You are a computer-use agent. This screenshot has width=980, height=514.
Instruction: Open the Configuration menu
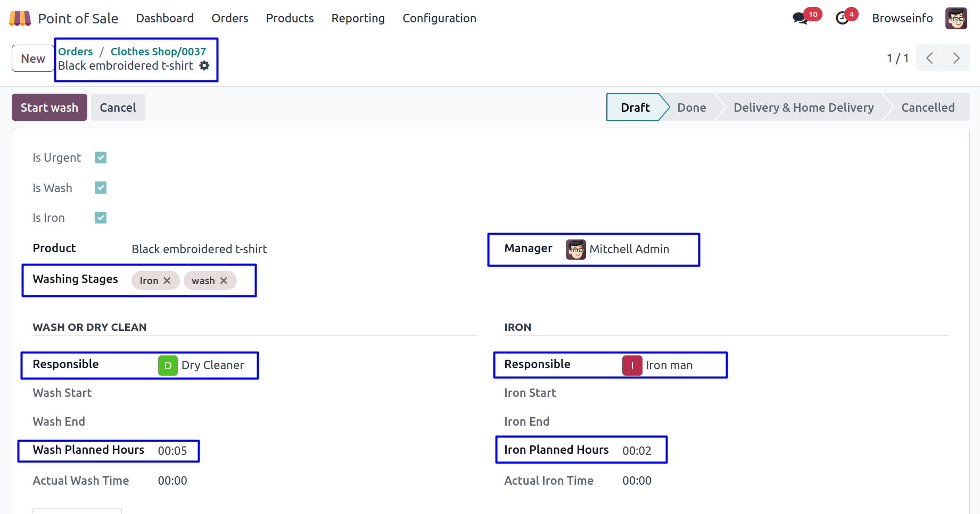(439, 19)
